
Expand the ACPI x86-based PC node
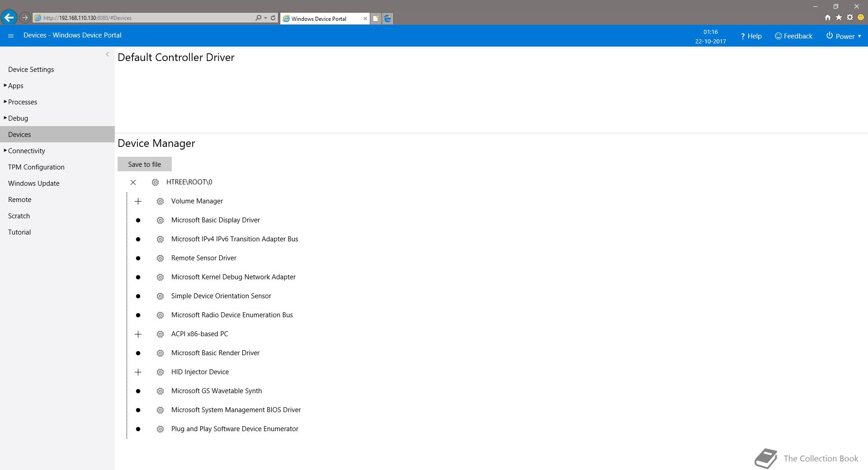(138, 334)
